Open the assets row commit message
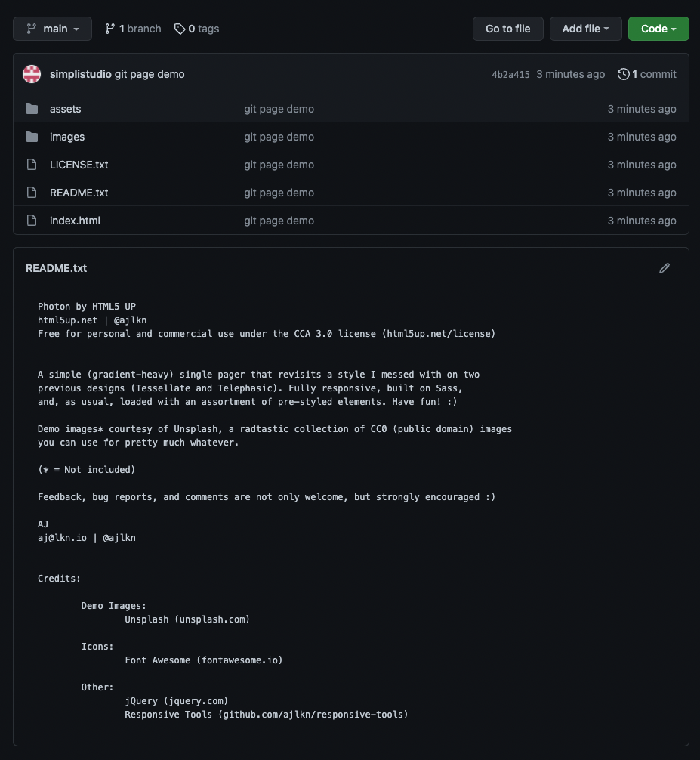 (279, 109)
